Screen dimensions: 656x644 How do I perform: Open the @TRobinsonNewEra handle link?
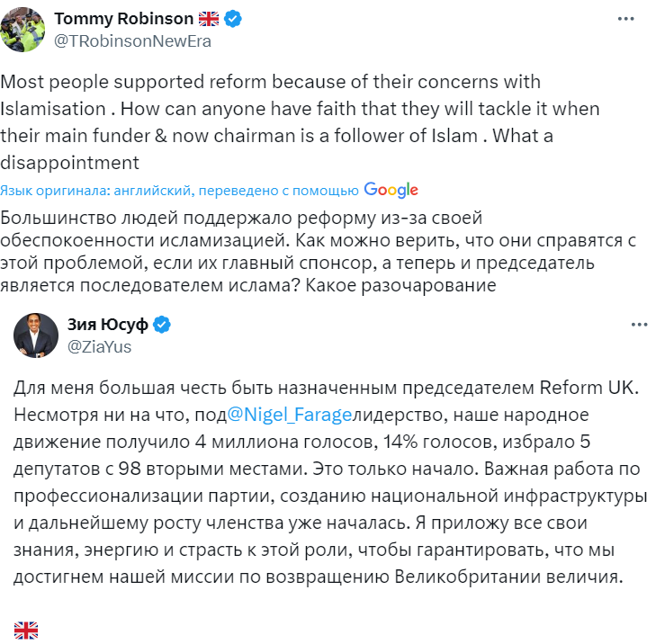tap(132, 41)
